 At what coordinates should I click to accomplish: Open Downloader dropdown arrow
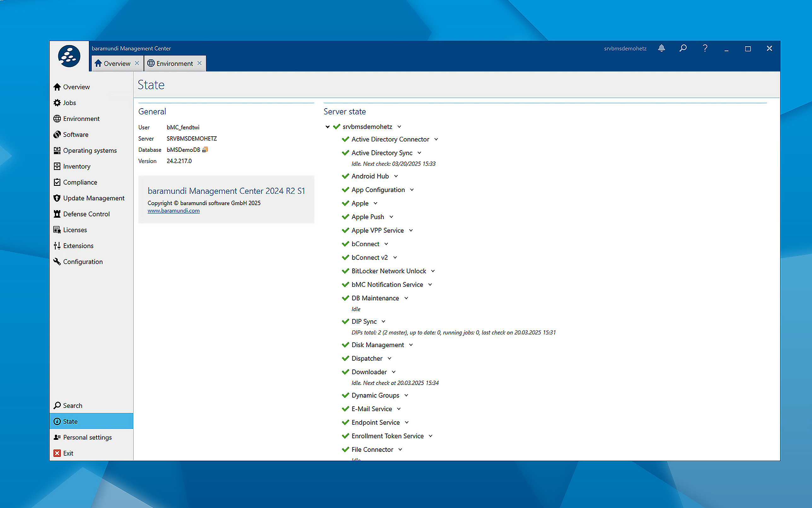[x=394, y=372]
